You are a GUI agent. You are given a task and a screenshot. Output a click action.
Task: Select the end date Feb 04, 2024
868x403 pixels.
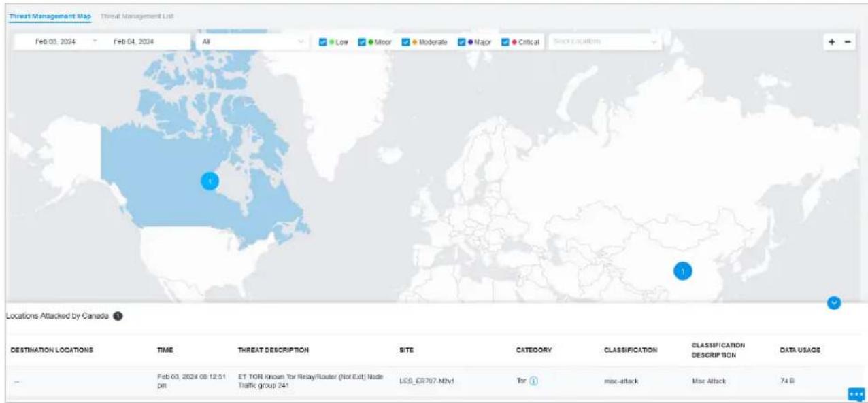133,41
